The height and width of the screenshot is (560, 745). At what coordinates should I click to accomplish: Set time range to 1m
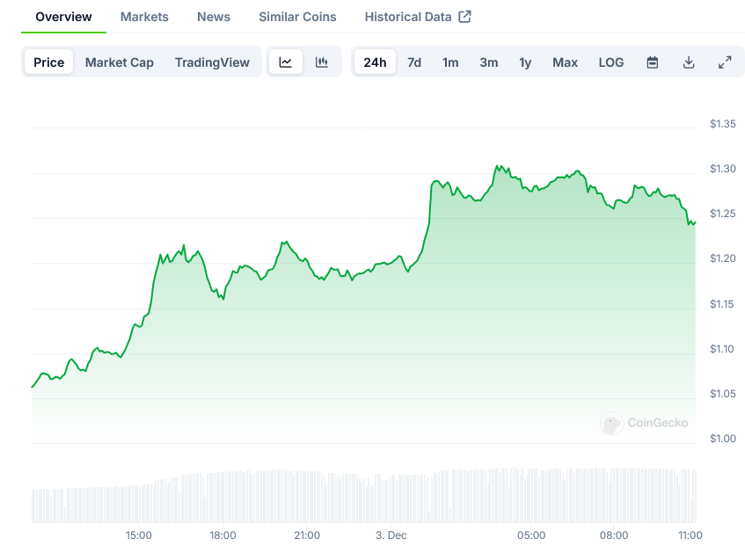click(450, 62)
